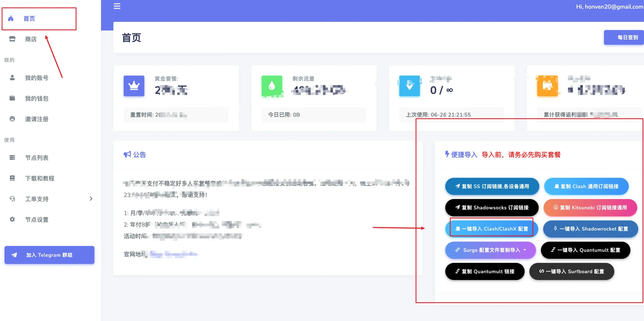Click the 今日已用: 0B text
The image size is (644, 321).
pyautogui.click(x=284, y=115)
